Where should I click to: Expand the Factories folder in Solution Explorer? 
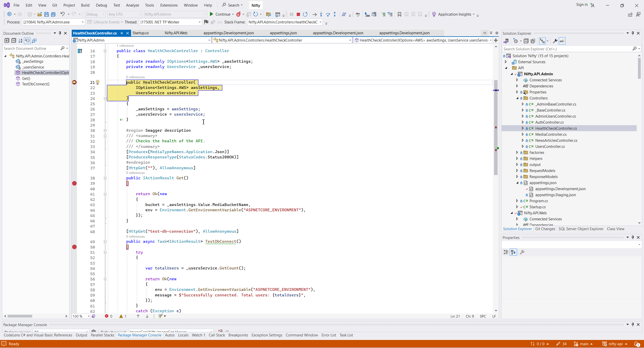(517, 153)
